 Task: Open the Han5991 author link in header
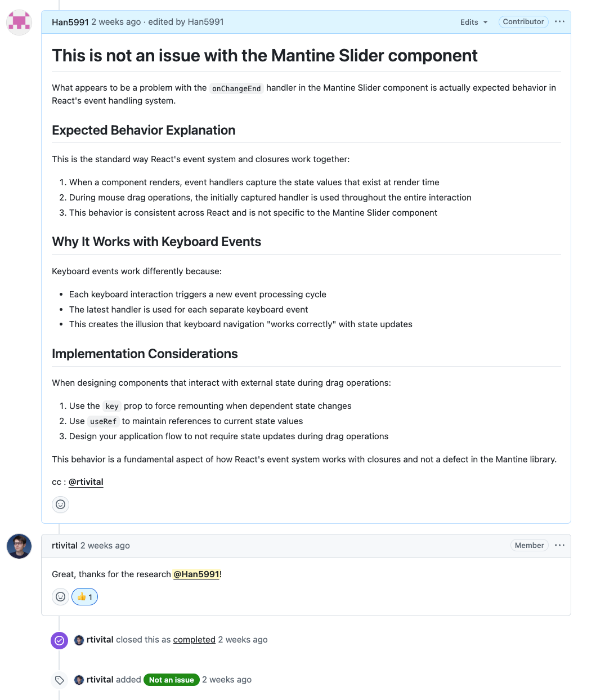click(70, 22)
